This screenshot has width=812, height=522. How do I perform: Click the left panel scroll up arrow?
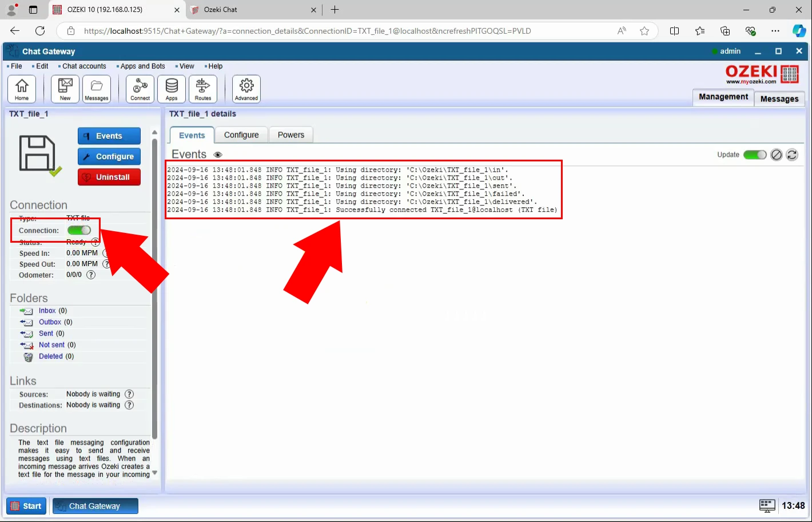click(154, 132)
